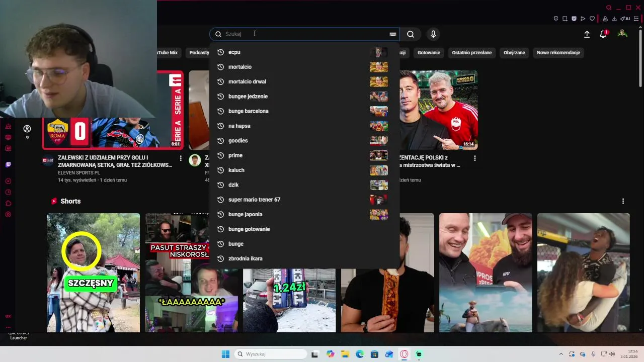Screen dimensions: 644x362
Task: Open YouTube notifications bell
Action: (603, 34)
